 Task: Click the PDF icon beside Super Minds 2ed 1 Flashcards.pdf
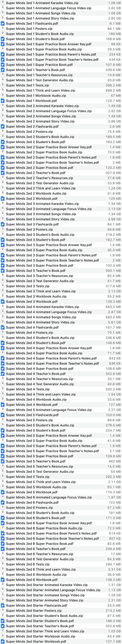pyautogui.click(x=3, y=23)
